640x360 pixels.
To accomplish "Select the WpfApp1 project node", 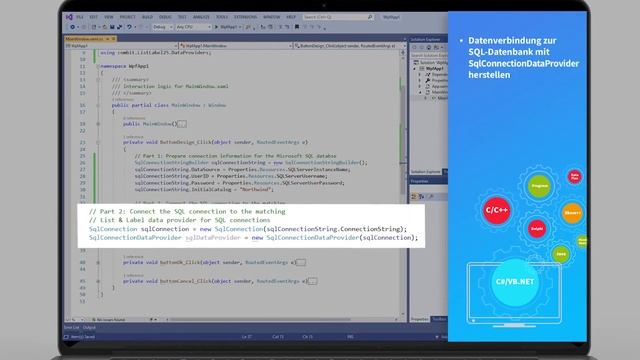I will click(434, 69).
